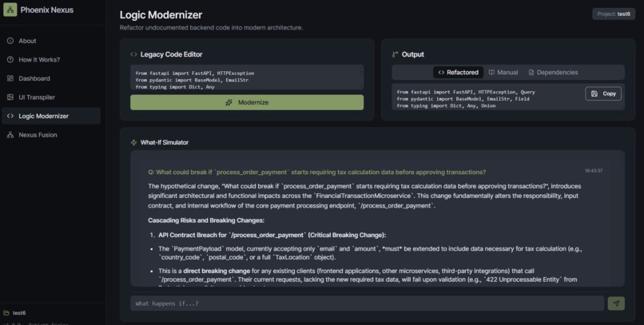Open the About page

click(51, 41)
